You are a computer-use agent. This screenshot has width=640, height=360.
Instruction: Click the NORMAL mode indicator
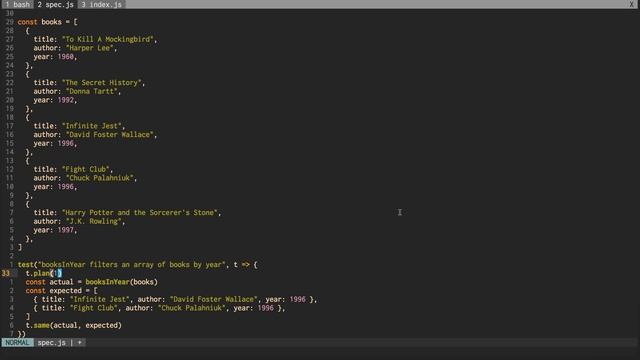pos(17,342)
